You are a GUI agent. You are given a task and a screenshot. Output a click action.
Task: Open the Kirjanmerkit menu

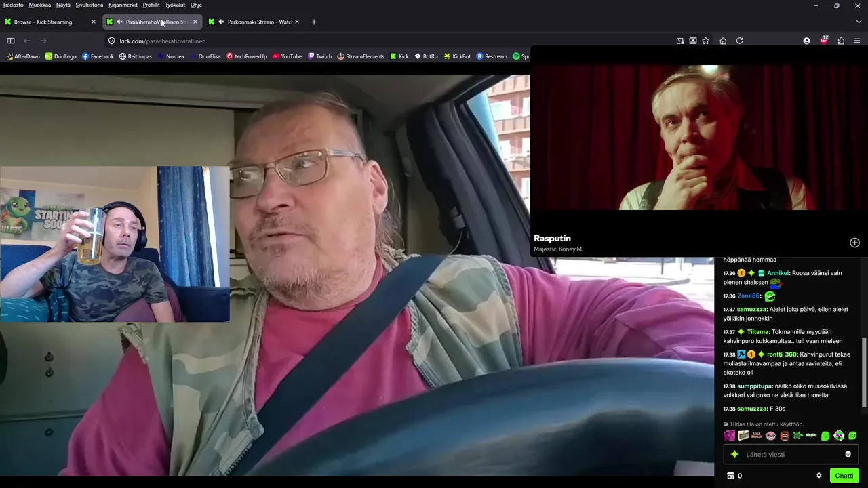[123, 5]
